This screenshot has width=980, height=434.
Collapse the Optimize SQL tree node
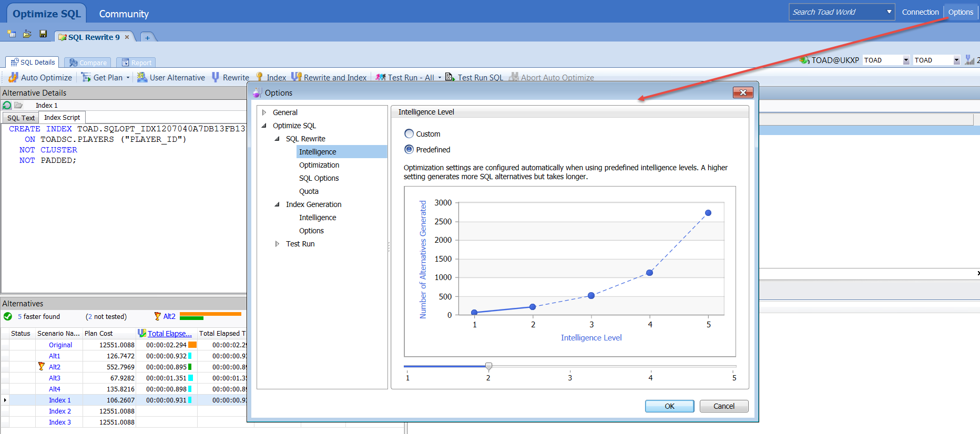click(x=264, y=126)
